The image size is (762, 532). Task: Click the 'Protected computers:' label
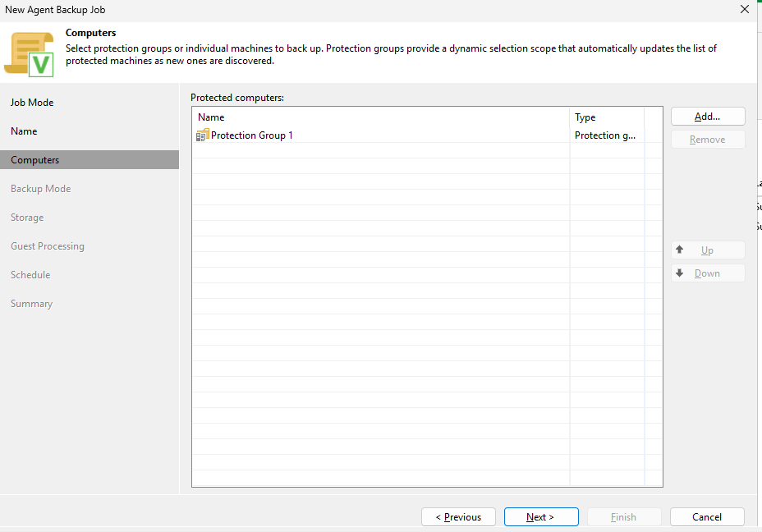pos(237,98)
